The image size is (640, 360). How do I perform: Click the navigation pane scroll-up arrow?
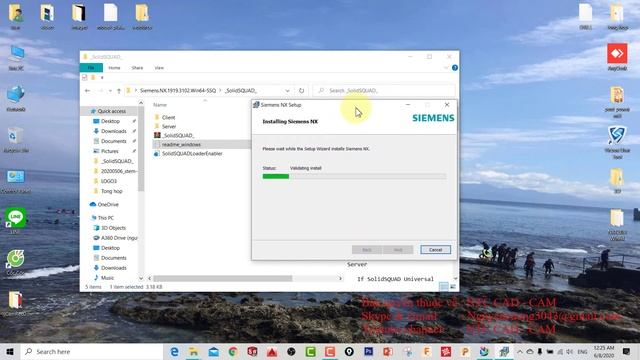pyautogui.click(x=141, y=103)
